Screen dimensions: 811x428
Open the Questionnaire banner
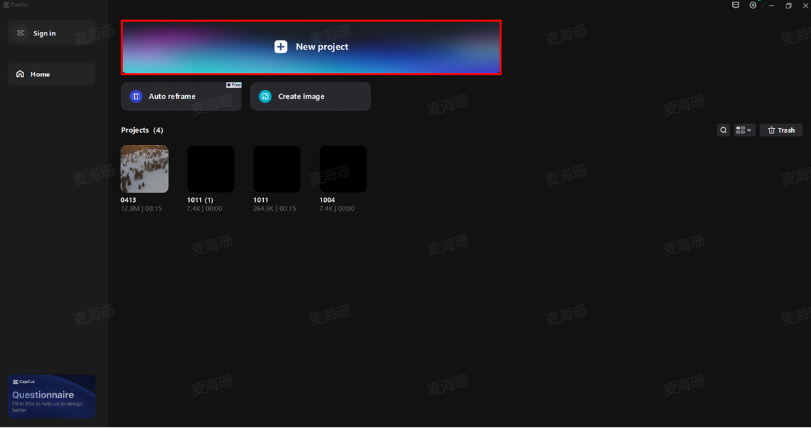(51, 396)
